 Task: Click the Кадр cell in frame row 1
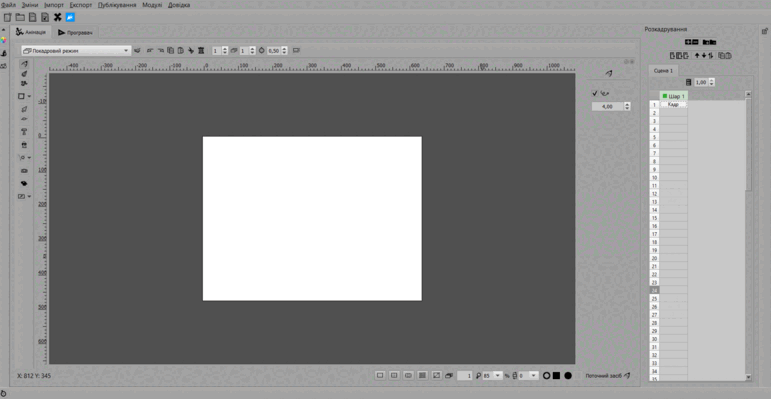click(x=674, y=104)
